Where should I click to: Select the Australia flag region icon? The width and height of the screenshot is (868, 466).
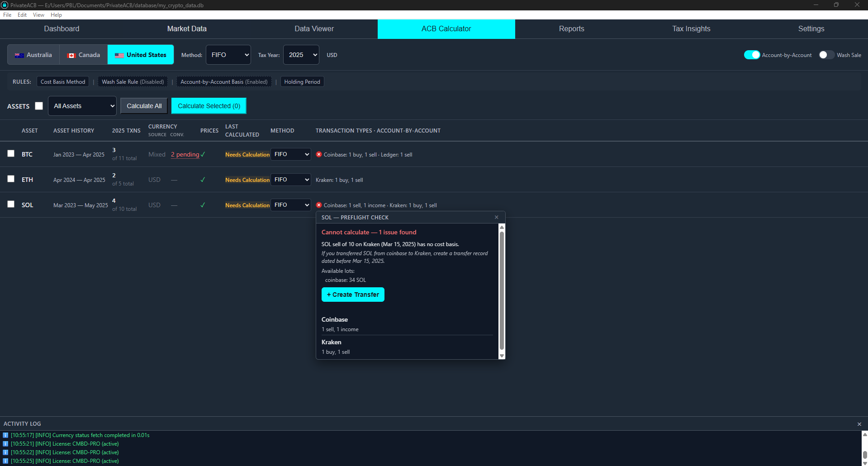tap(19, 55)
